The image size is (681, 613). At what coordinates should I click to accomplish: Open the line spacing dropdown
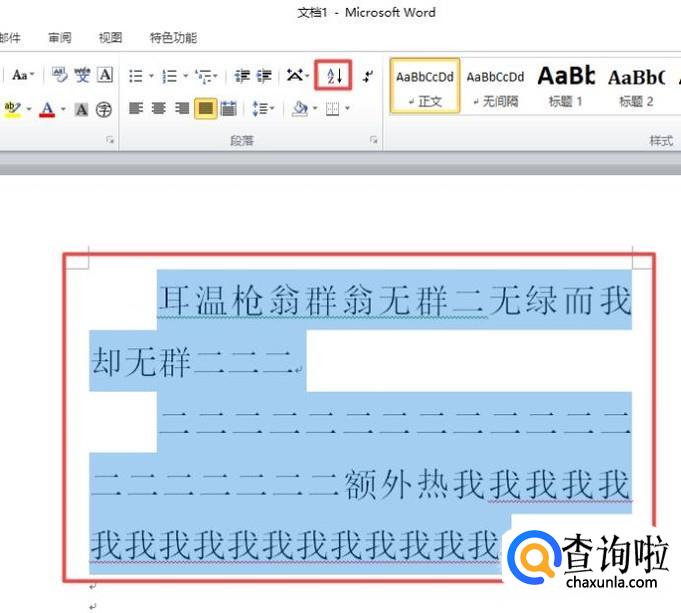[x=262, y=109]
